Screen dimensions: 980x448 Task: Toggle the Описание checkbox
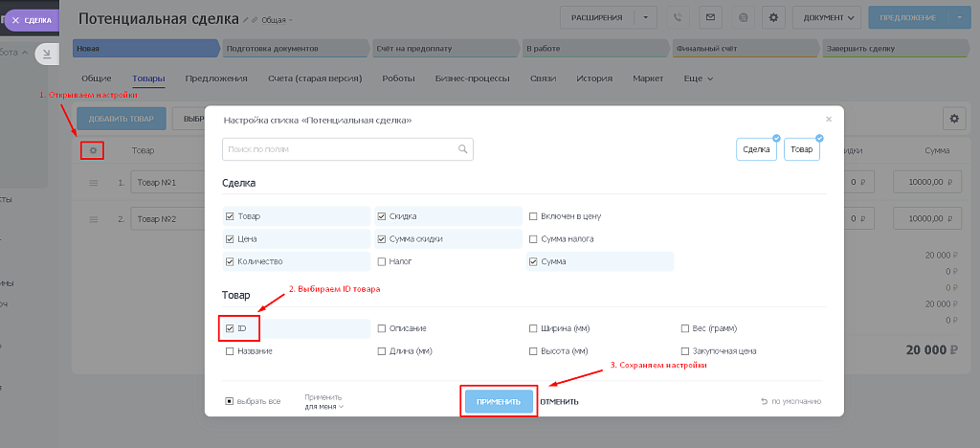click(382, 328)
